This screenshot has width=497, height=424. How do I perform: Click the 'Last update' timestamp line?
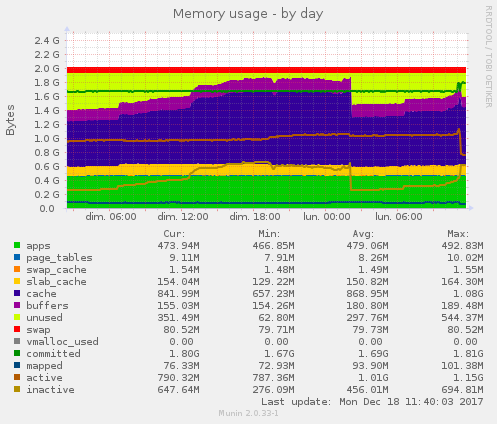coord(372,402)
